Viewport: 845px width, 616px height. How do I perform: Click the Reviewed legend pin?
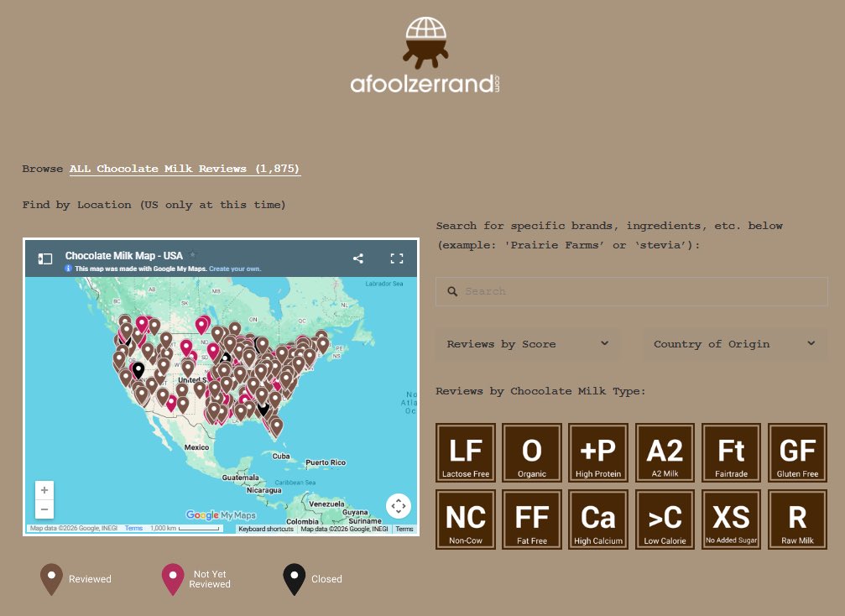coord(51,579)
